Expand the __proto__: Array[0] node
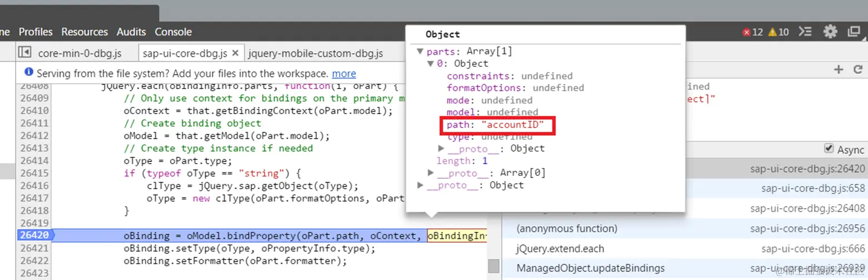The width and height of the screenshot is (868, 280). (x=431, y=173)
